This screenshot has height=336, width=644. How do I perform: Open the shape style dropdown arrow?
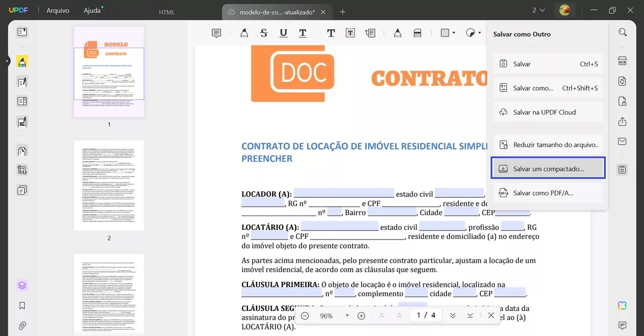tap(453, 33)
